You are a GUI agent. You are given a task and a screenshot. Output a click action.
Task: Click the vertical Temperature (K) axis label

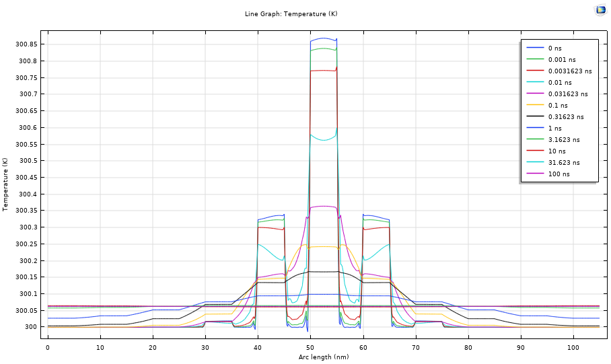click(5, 184)
